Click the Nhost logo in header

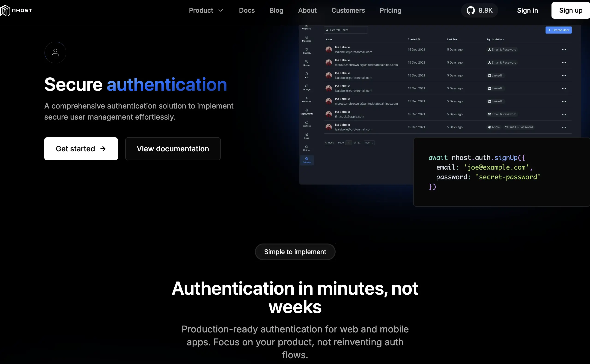point(16,10)
